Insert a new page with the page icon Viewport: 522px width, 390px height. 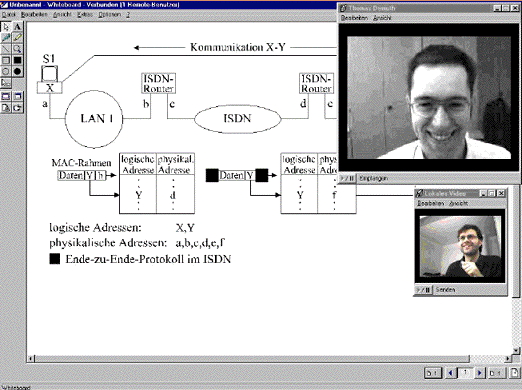click(514, 373)
